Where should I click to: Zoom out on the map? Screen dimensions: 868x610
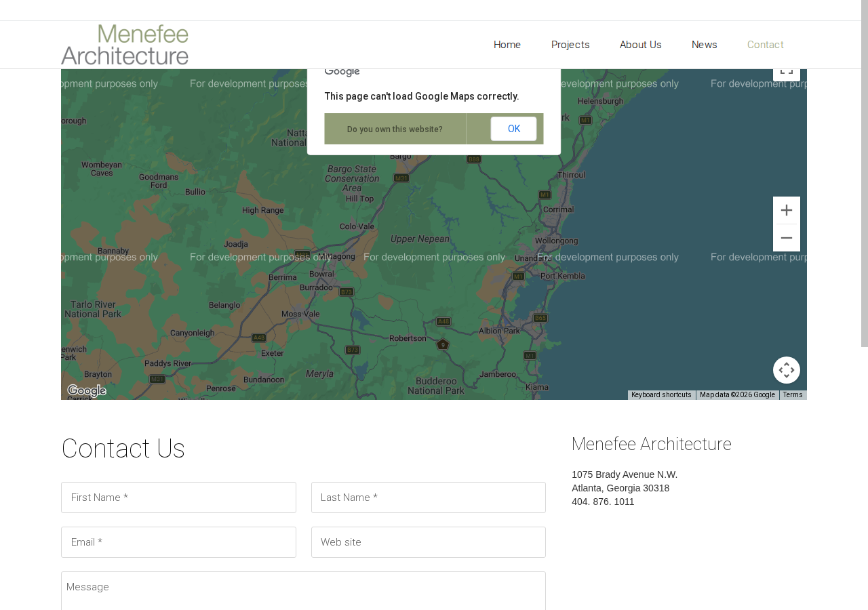(x=787, y=238)
